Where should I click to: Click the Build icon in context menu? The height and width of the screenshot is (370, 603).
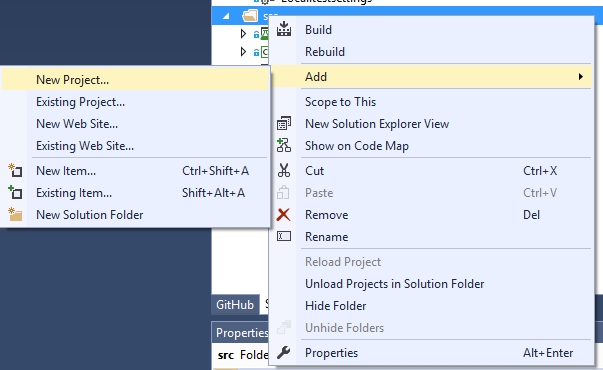(284, 29)
